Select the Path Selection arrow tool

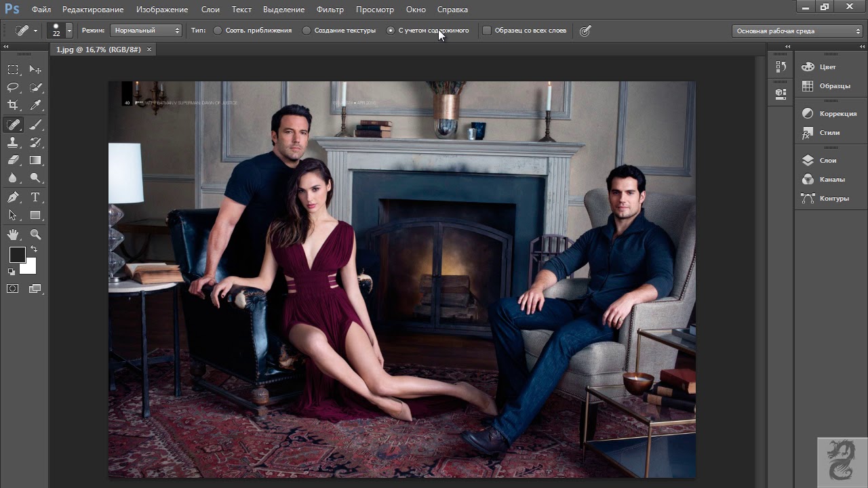[x=13, y=216]
